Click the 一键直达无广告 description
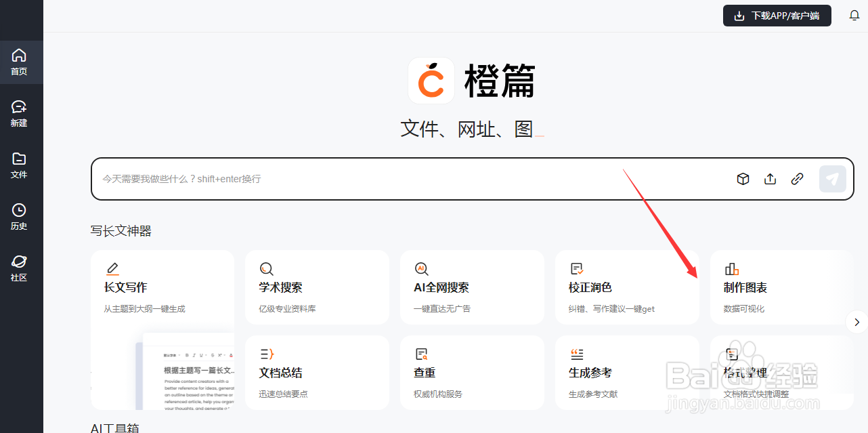This screenshot has height=433, width=868. pos(442,308)
